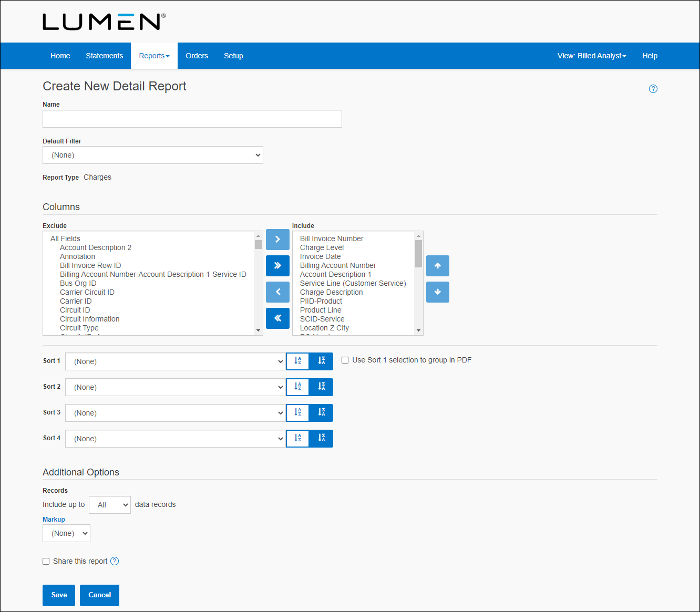Select Bill Invoice Number in Include list

tap(332, 238)
